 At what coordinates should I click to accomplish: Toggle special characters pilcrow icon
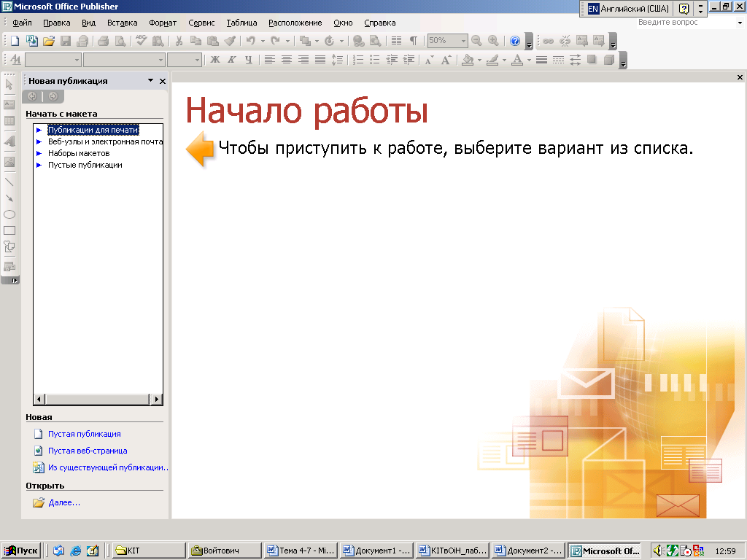point(414,41)
